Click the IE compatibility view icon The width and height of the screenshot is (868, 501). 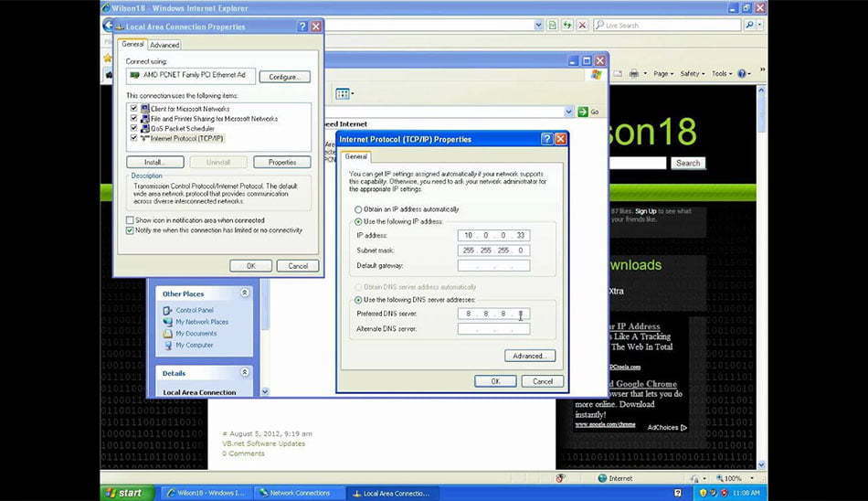point(553,25)
